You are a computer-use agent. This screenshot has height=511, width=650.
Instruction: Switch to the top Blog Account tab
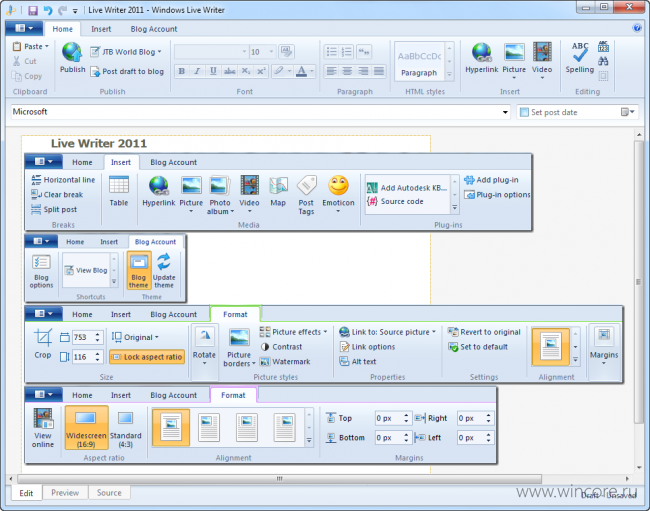154,29
